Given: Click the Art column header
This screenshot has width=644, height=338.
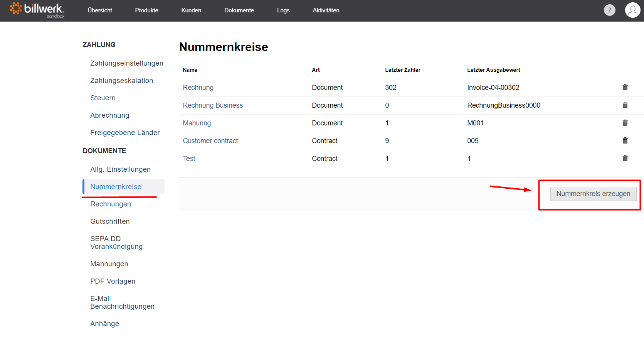Looking at the screenshot, I should click(316, 70).
